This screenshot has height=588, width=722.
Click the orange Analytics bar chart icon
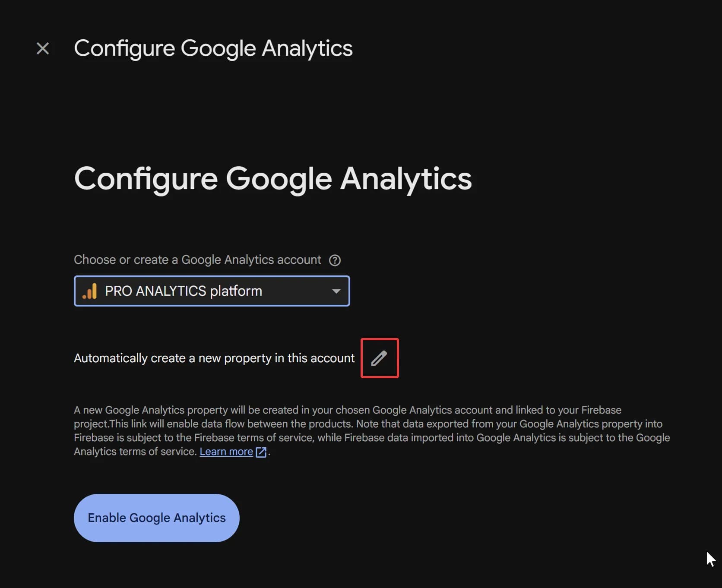coord(90,291)
